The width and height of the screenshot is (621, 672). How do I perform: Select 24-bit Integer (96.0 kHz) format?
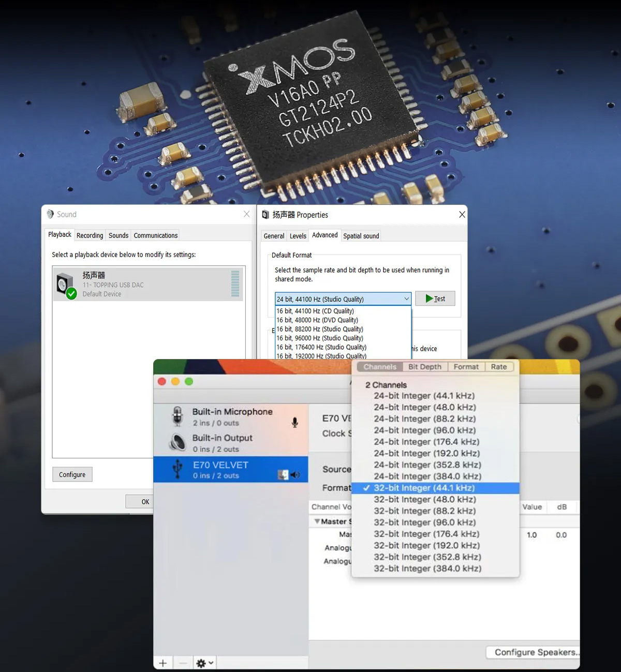435,430
